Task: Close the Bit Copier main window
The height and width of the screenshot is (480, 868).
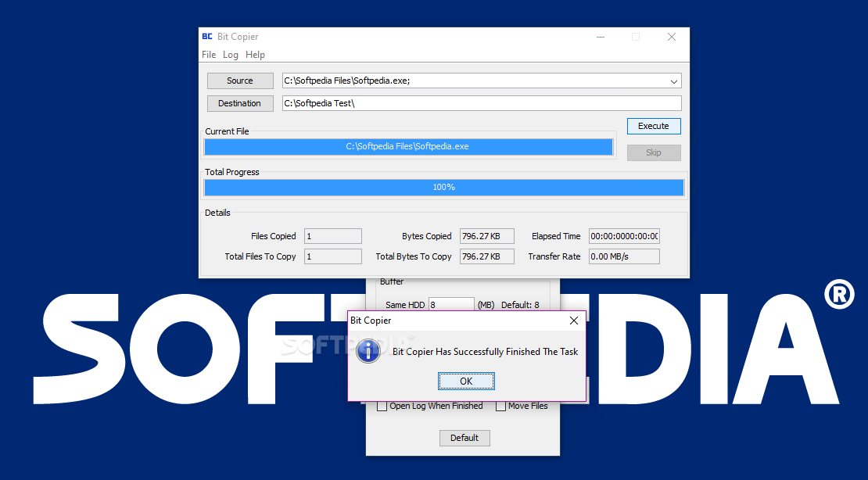Action: pos(672,37)
